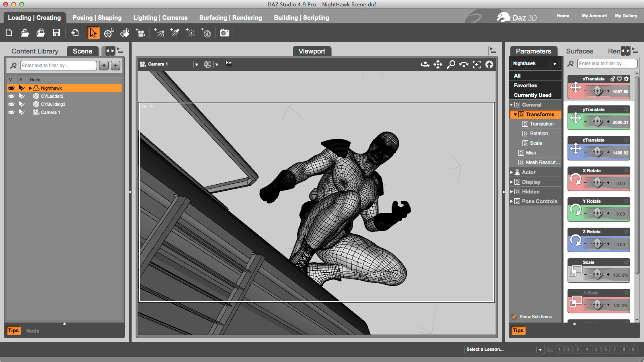
Task: Click the viewport Orbit camera icon
Action: tap(425, 64)
